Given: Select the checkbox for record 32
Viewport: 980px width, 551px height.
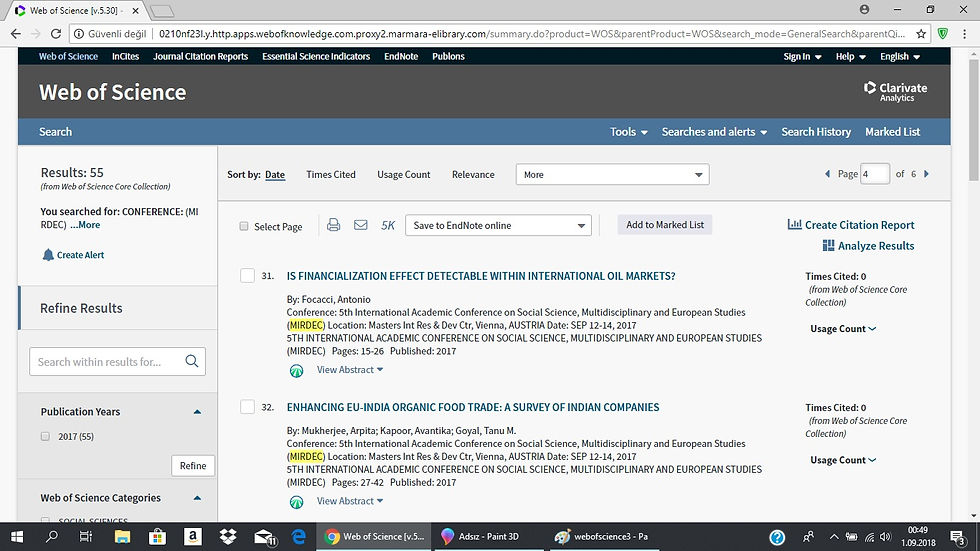Looking at the screenshot, I should 248,407.
